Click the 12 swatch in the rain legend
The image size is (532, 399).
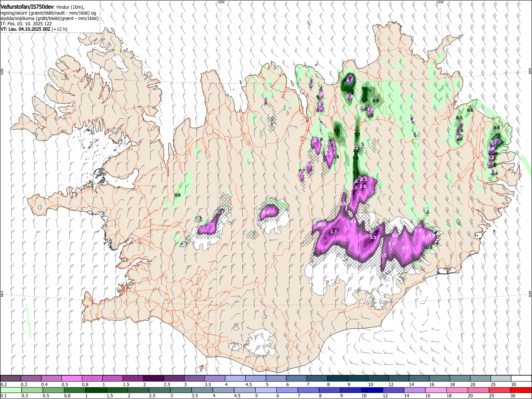(393, 390)
